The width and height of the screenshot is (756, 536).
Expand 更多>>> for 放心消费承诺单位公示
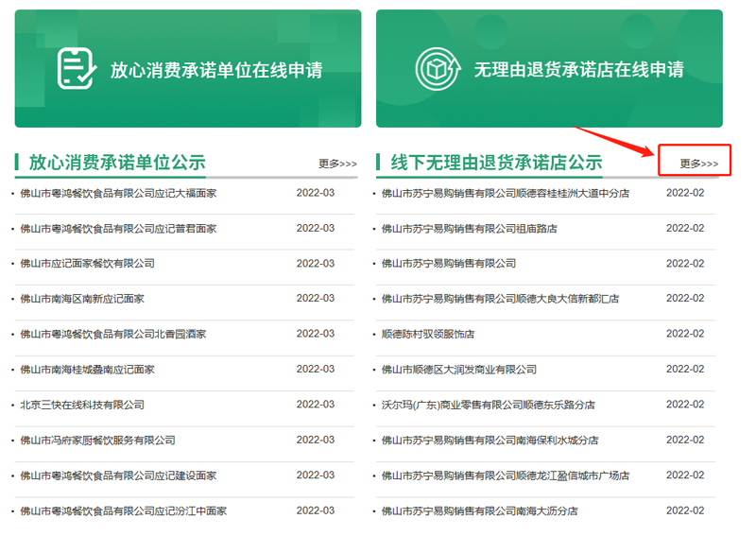(x=337, y=164)
